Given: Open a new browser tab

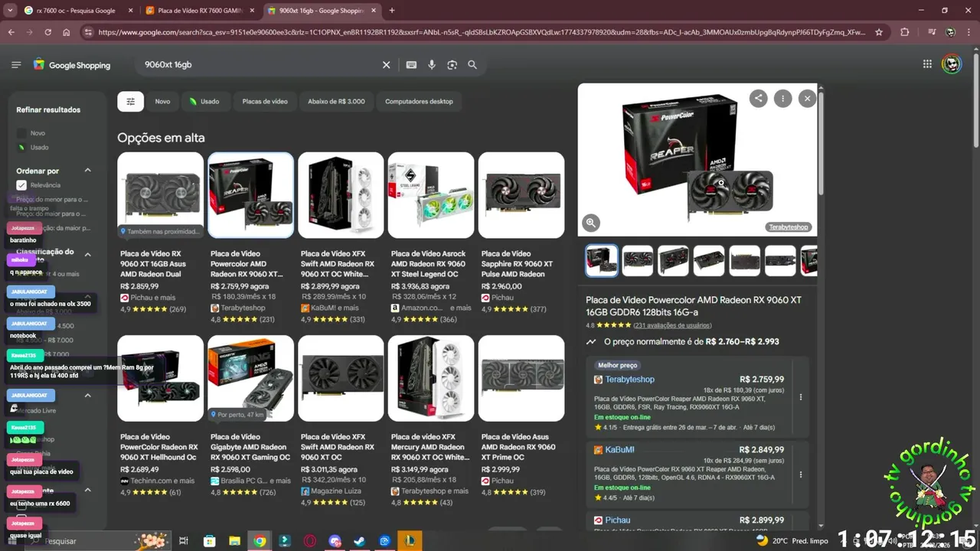Looking at the screenshot, I should [x=392, y=11].
